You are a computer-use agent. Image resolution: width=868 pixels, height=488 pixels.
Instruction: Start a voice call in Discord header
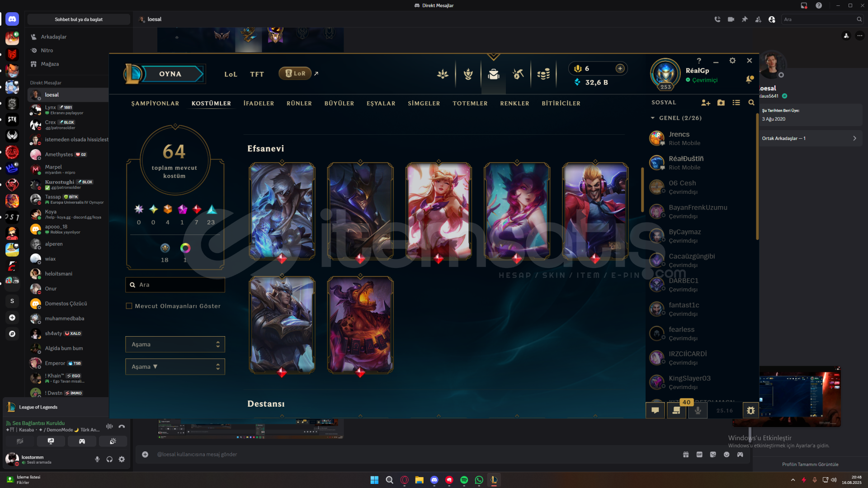(x=717, y=19)
